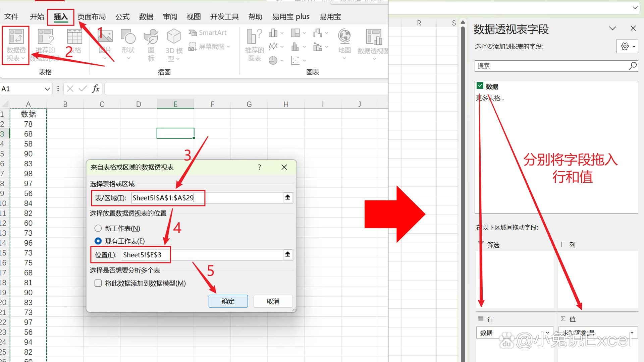Open the Name Box dropdown arrow
644x362 pixels.
pyautogui.click(x=47, y=89)
